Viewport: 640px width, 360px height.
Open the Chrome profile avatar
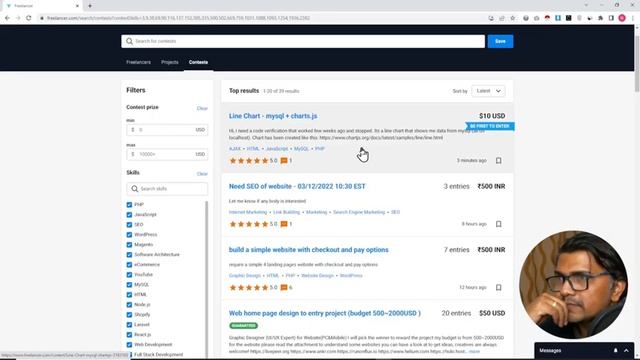(622, 18)
